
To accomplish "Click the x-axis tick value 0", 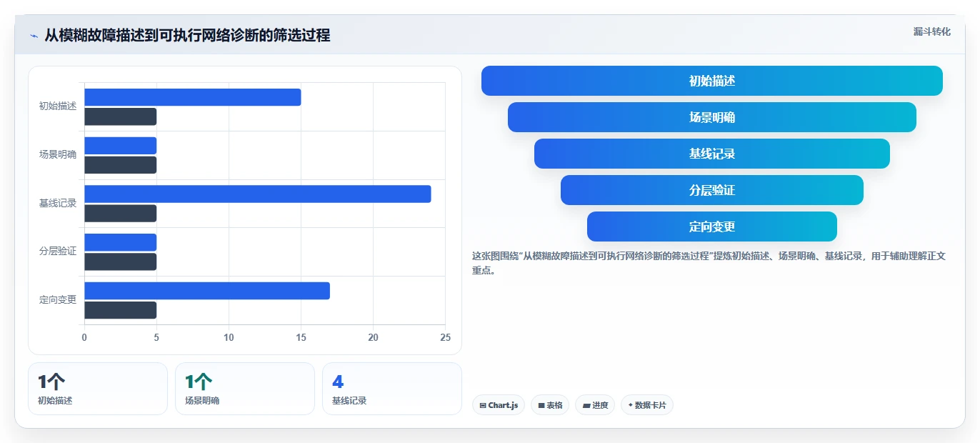I will click(84, 337).
